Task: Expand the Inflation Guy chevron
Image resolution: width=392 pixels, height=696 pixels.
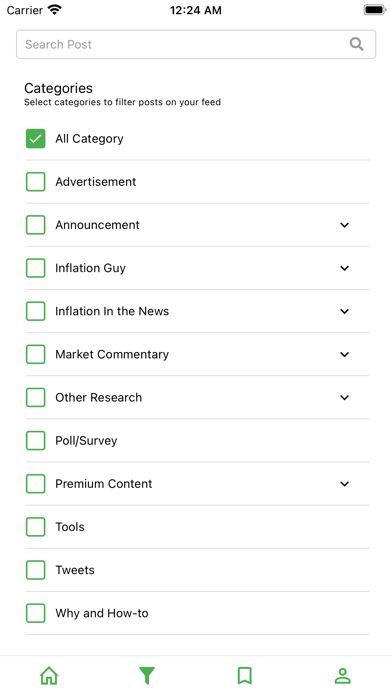Action: (x=344, y=268)
